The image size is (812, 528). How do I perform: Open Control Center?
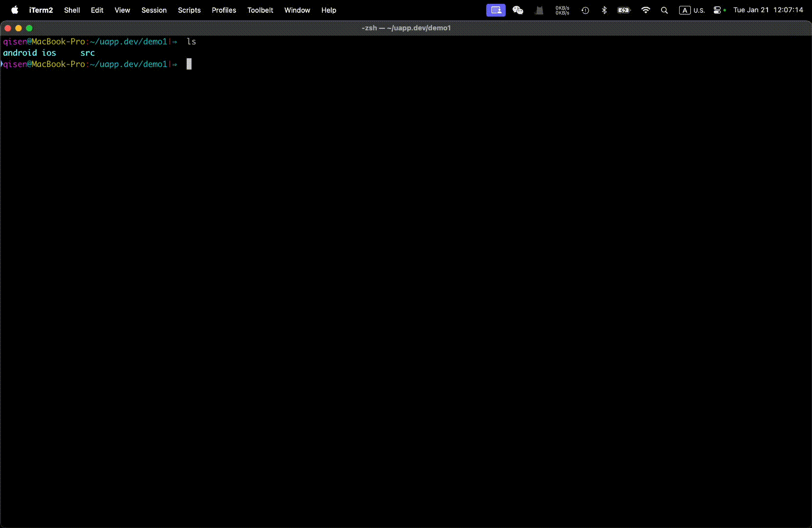[x=717, y=10]
